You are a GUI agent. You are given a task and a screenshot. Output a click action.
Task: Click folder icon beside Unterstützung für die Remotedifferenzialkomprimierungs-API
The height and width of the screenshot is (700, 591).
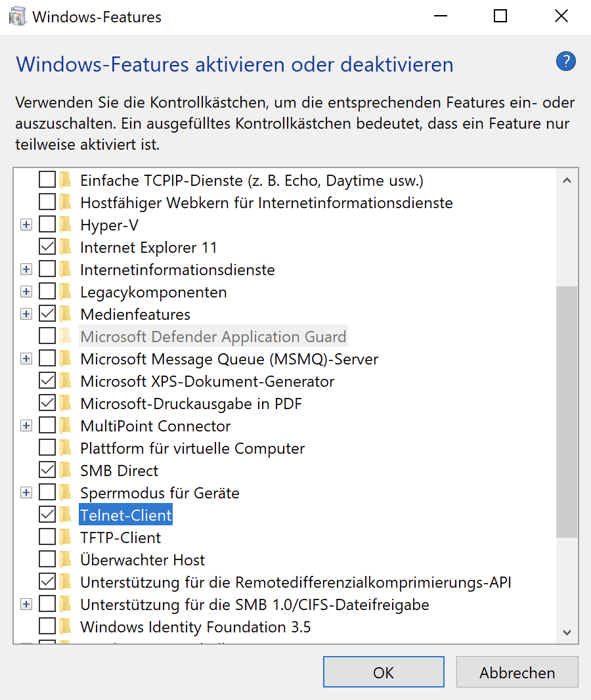click(66, 582)
